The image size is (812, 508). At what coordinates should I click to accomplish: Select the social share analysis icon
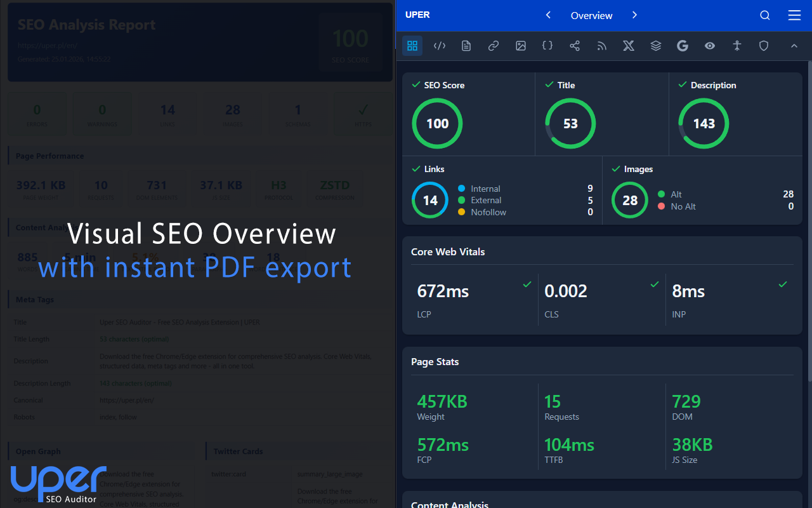click(575, 46)
